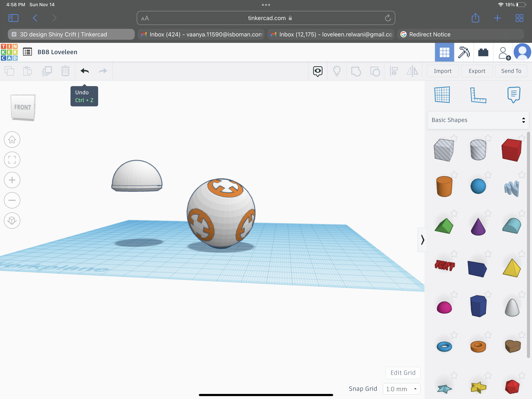Select the blue Torus shape

tap(444, 347)
